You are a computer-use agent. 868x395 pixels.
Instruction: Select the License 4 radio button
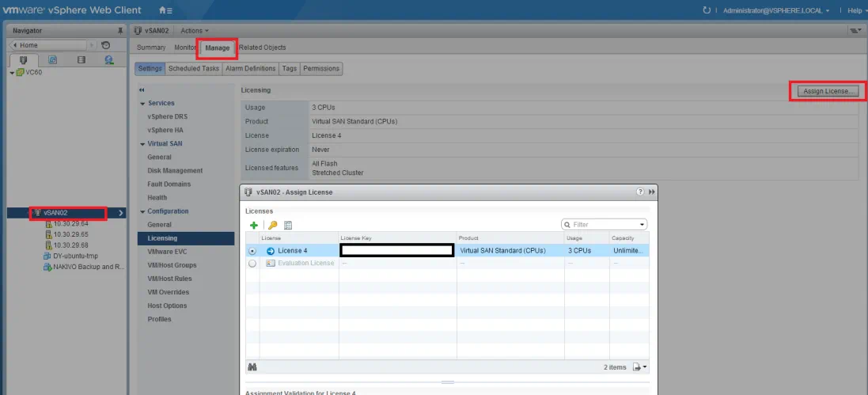[252, 251]
